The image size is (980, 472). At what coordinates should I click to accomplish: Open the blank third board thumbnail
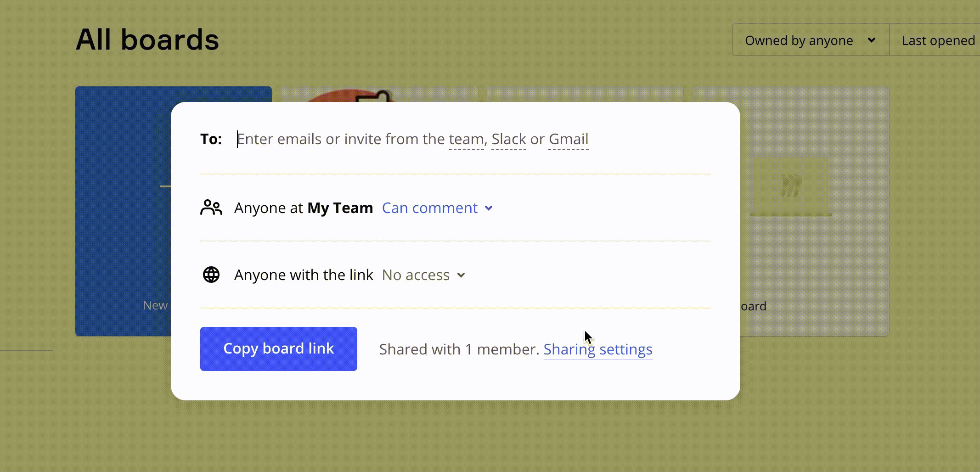coord(584,94)
